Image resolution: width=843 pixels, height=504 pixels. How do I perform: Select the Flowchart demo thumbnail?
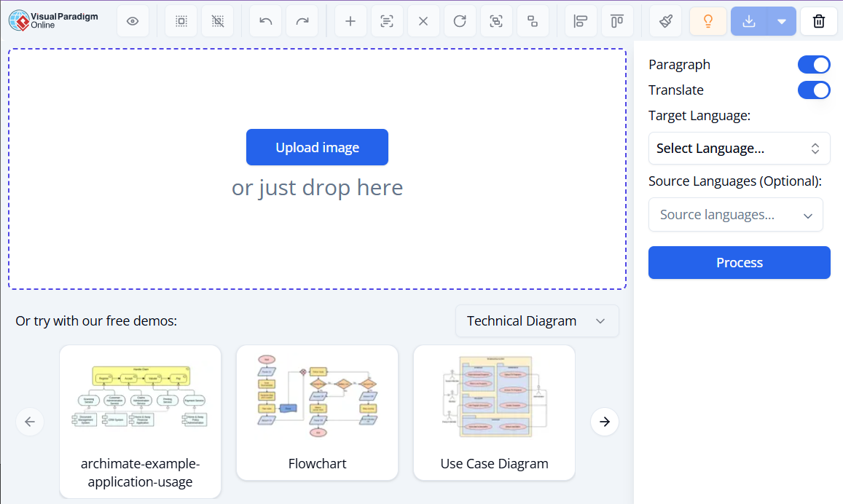(317, 395)
